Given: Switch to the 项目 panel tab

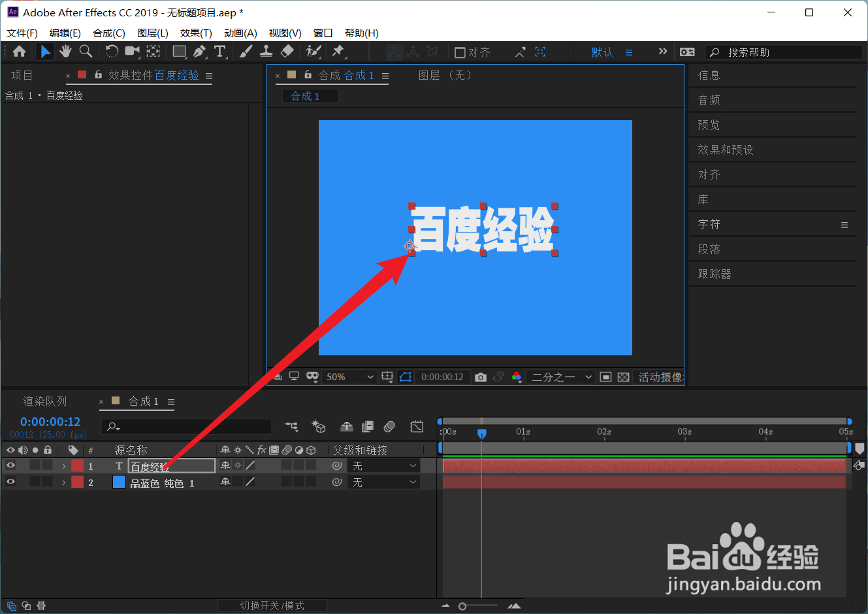Looking at the screenshot, I should (x=22, y=75).
